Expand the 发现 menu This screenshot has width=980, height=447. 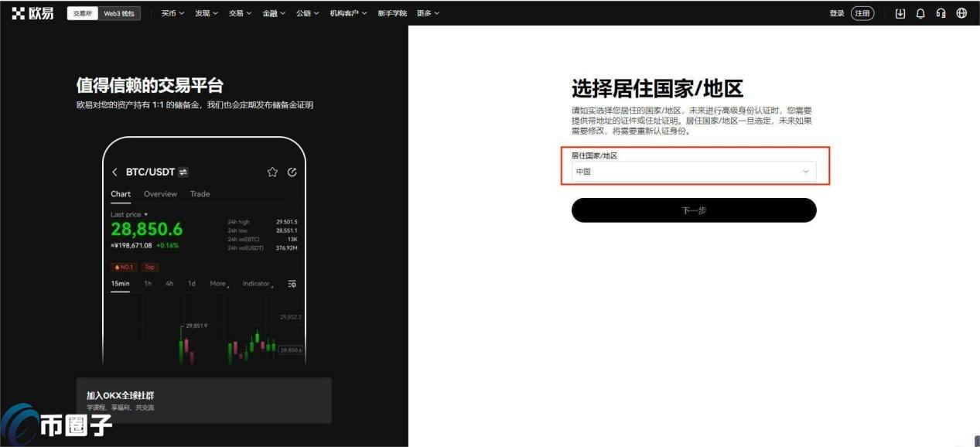pyautogui.click(x=207, y=13)
